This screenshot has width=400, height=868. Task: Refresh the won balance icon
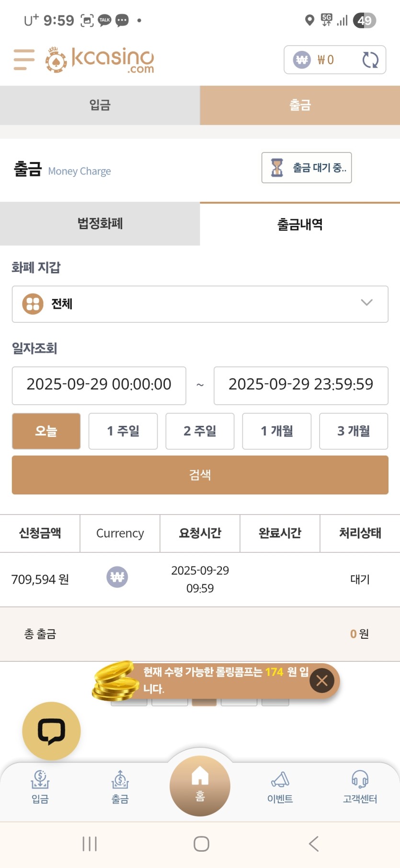[370, 60]
